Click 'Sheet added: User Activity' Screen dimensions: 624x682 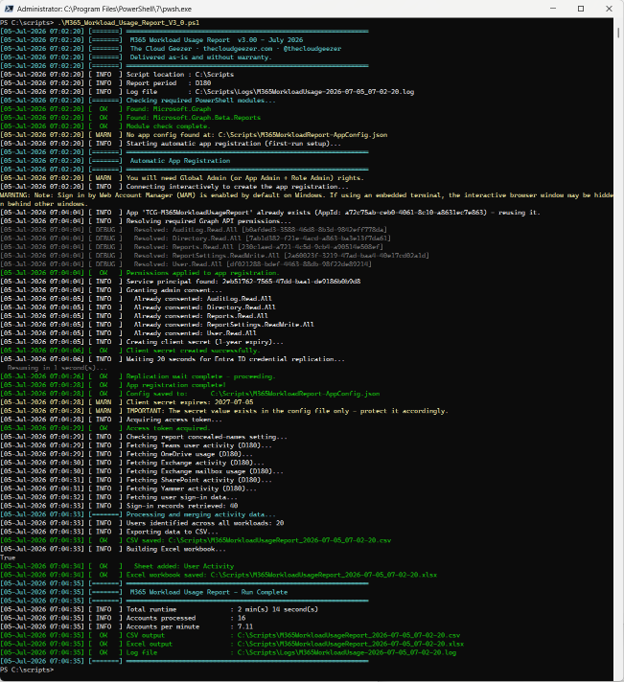point(184,566)
